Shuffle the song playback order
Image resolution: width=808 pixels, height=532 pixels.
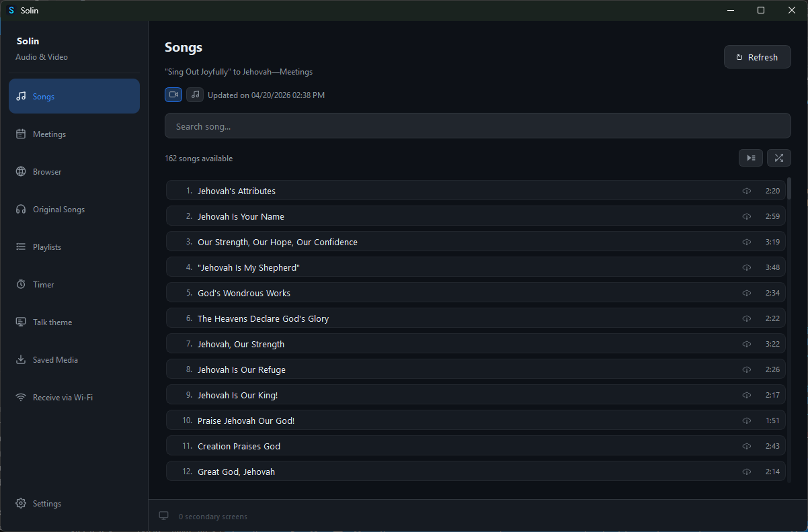pos(778,158)
